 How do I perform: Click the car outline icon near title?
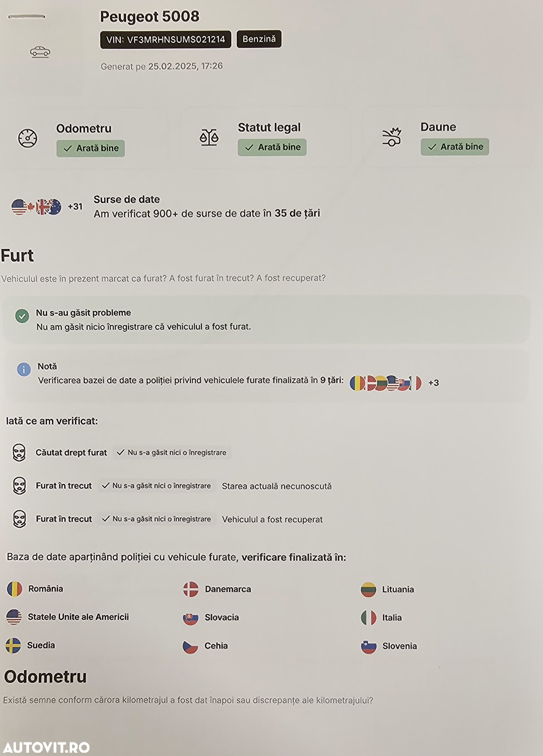(x=40, y=52)
